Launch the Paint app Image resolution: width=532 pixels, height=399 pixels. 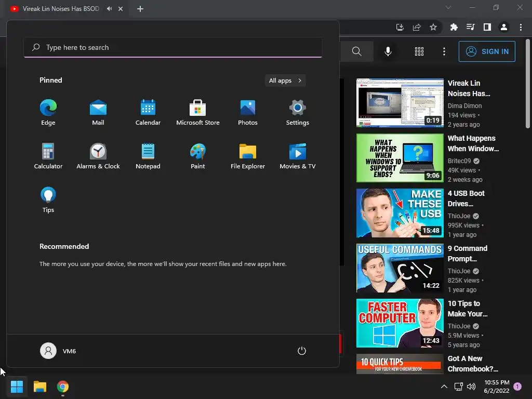pyautogui.click(x=198, y=156)
